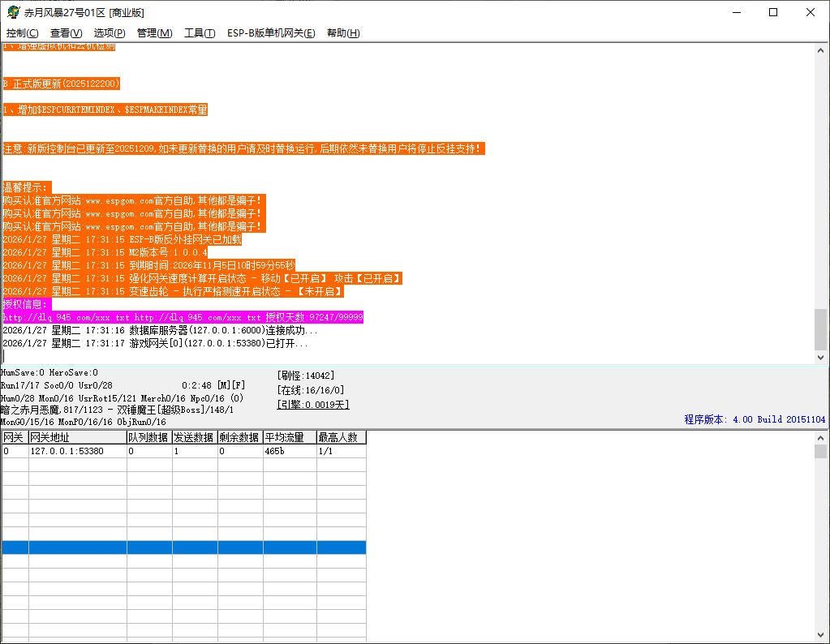Select the 127.0.0.1:53380 gateway address cell
Viewport: 830px width, 644px height.
point(77,451)
